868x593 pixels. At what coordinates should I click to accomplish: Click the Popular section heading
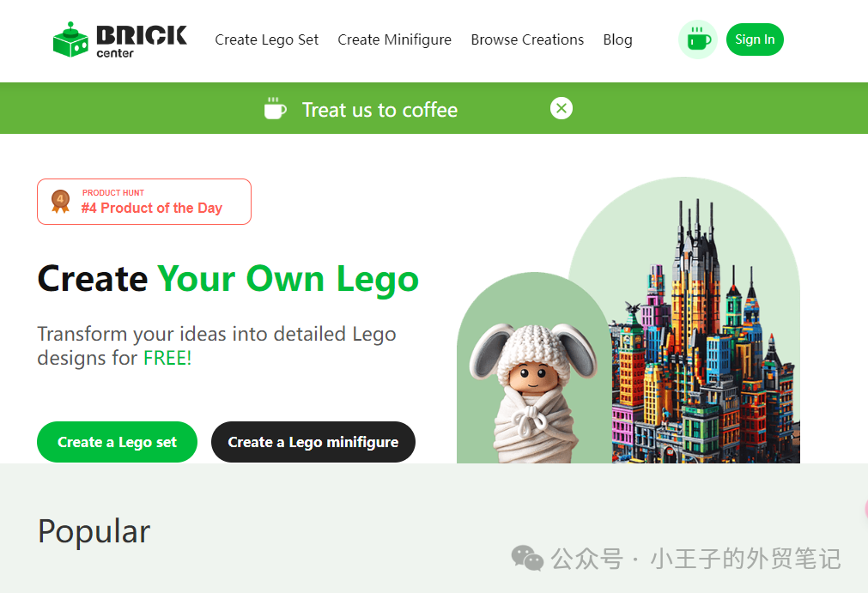[94, 531]
